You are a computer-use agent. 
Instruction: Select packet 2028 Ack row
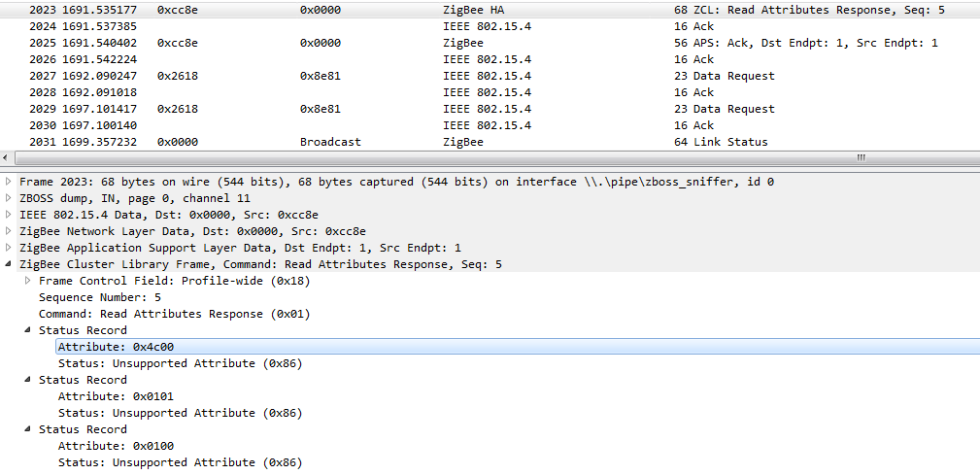[x=490, y=92]
